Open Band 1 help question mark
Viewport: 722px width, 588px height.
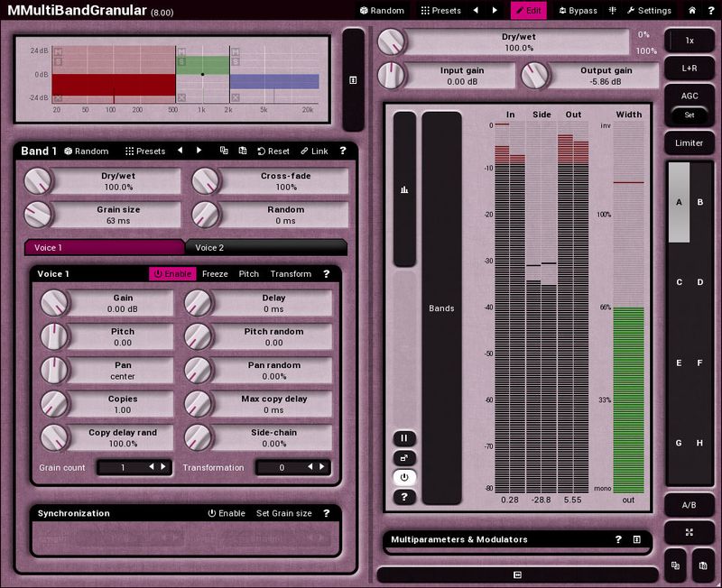(x=343, y=151)
